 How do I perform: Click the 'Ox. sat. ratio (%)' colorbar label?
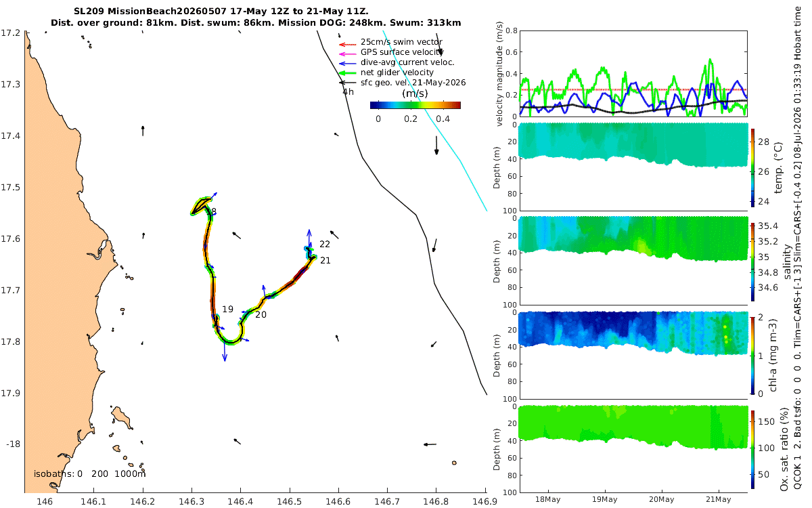[786, 448]
